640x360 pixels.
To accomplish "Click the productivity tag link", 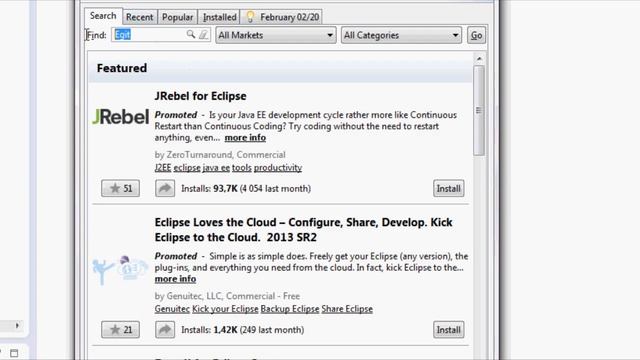I will [278, 168].
